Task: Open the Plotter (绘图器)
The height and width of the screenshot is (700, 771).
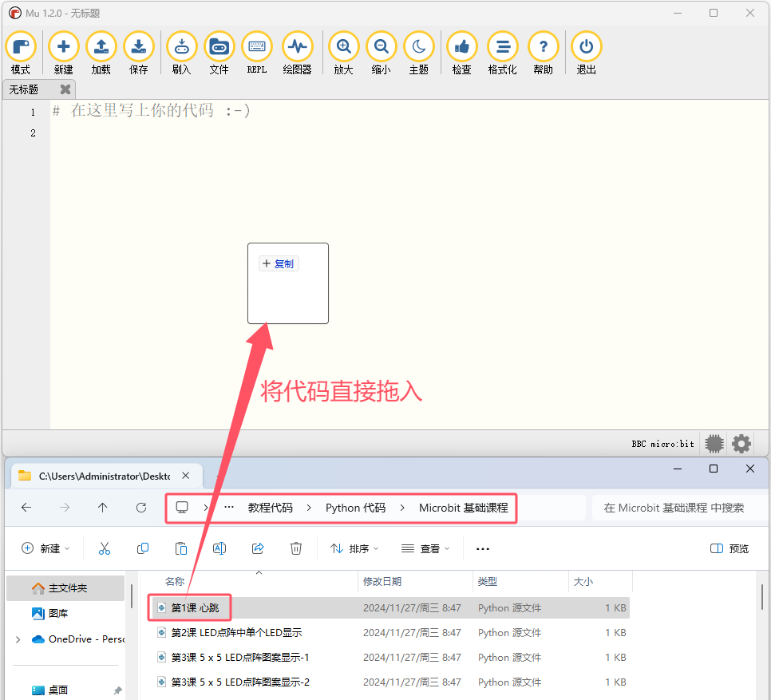Action: coord(297,53)
